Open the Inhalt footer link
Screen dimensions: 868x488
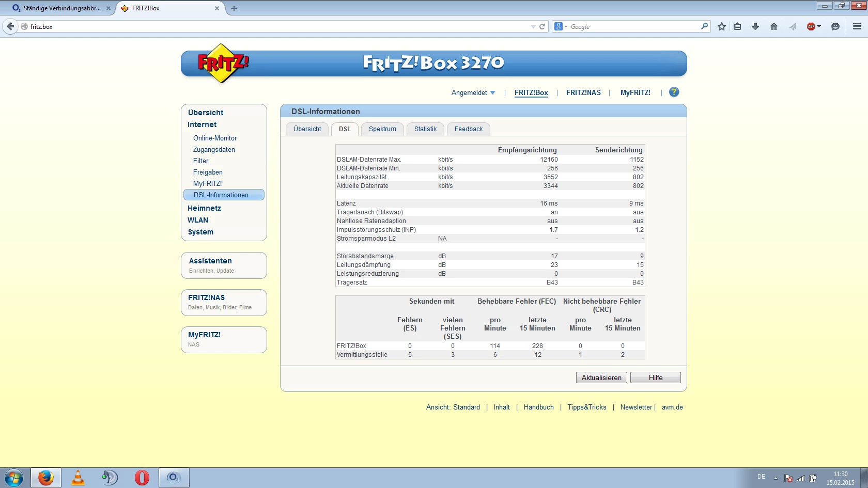pyautogui.click(x=502, y=407)
